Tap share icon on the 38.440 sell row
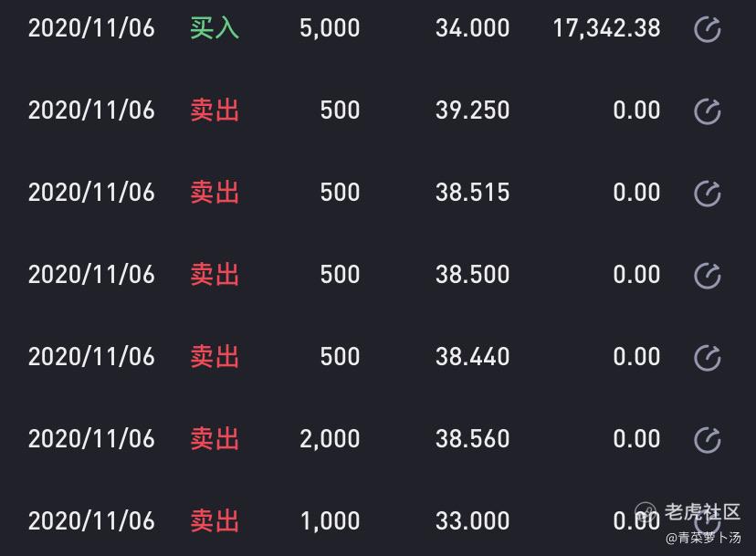The height and width of the screenshot is (556, 756). [708, 357]
